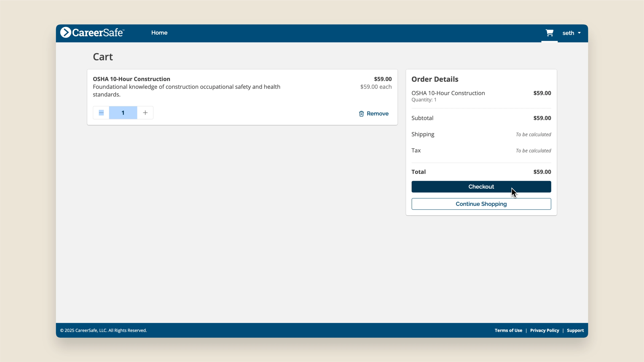Screen dimensions: 644x362
Task: Open the Privacy Policy footer link
Action: click(x=545, y=330)
